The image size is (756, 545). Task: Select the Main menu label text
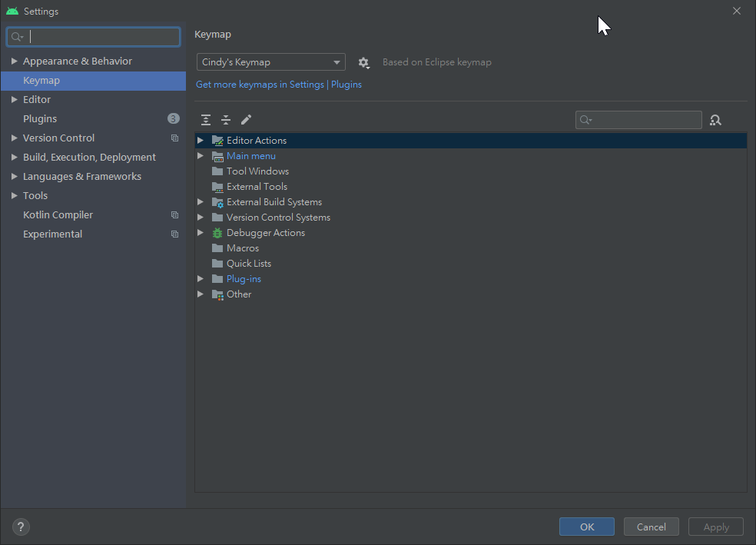click(251, 156)
